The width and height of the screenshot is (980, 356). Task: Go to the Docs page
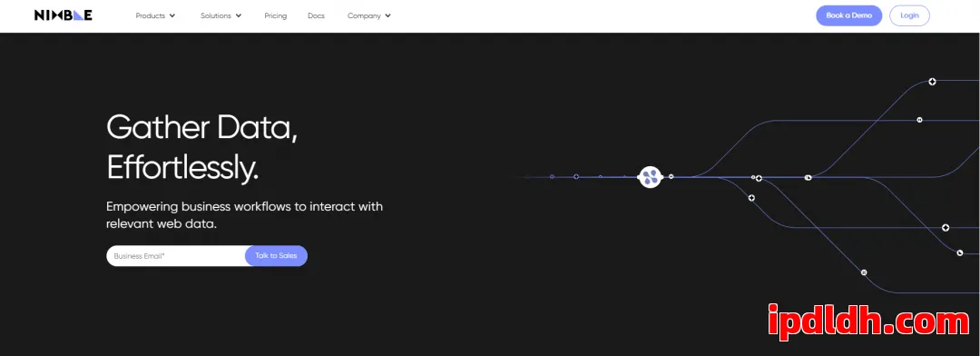click(317, 15)
